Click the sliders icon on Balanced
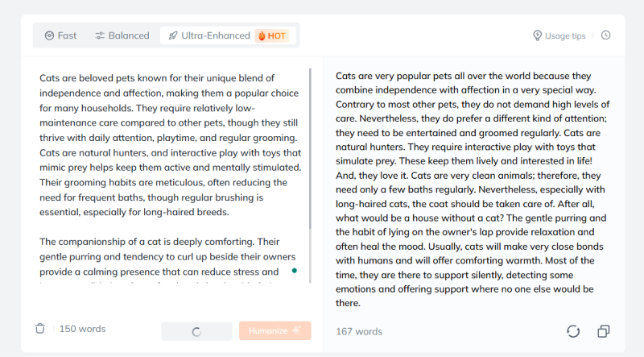Viewport: 644px width, 357px height. point(100,35)
